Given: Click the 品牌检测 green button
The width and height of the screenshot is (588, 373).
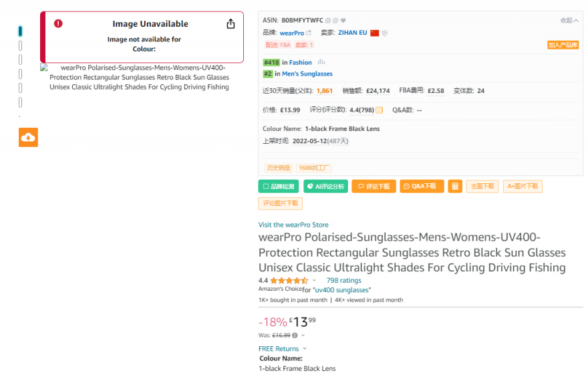Looking at the screenshot, I should (279, 186).
